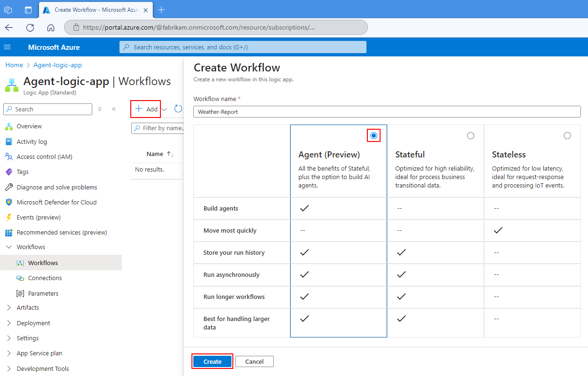This screenshot has height=376, width=588.
Task: Click the Agent-logic-app resource icon
Action: coord(12,85)
